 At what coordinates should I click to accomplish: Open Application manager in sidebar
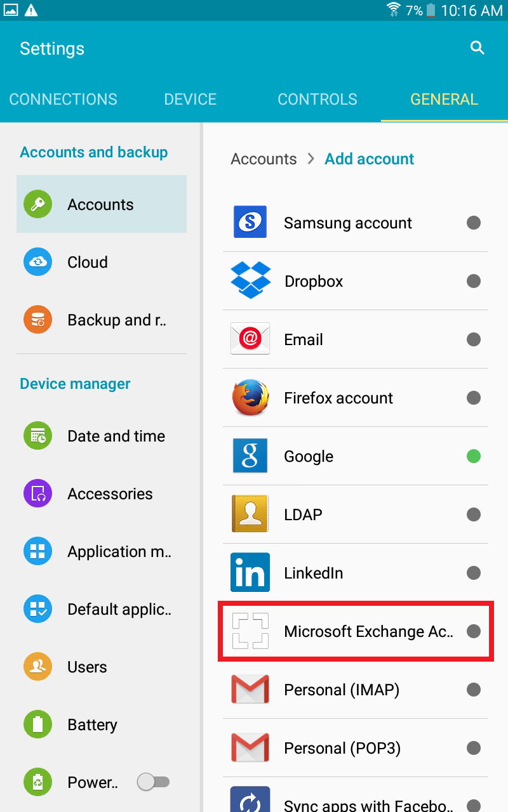click(119, 551)
